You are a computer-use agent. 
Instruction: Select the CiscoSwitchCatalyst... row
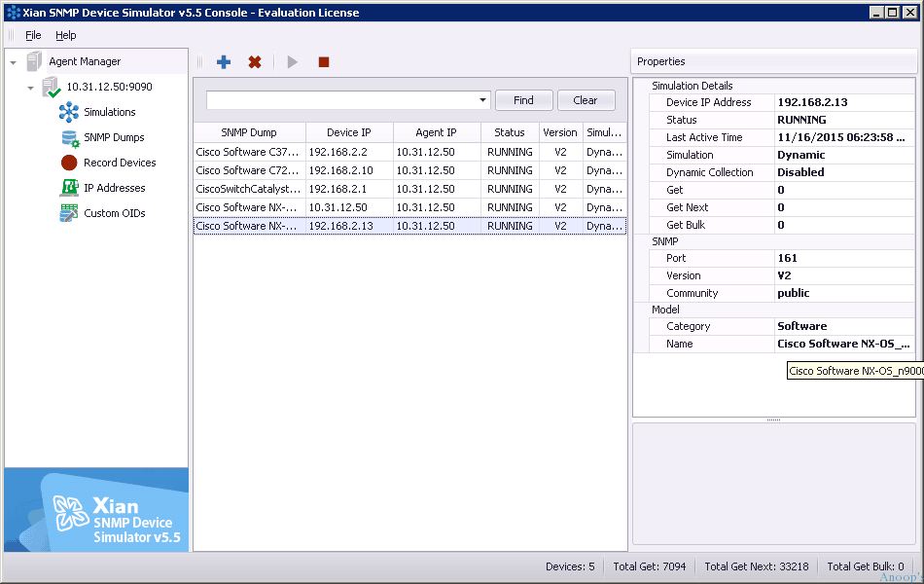pos(409,190)
